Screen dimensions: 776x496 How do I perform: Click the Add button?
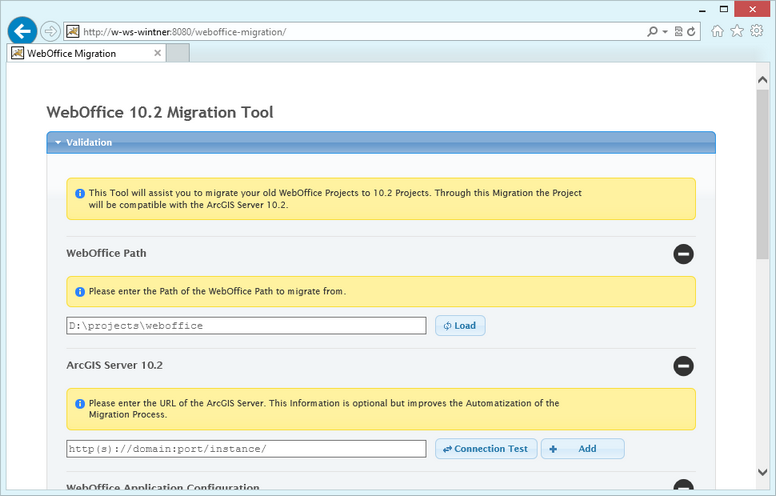[582, 449]
